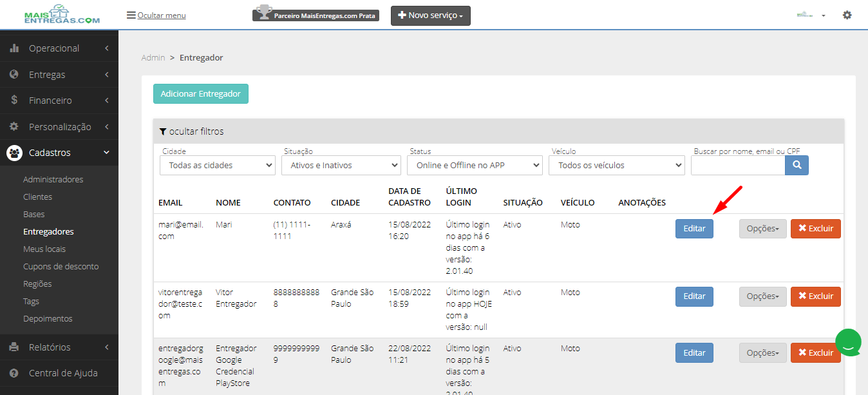The width and height of the screenshot is (868, 395).
Task: Click the Entregas globe icon
Action: tap(14, 75)
